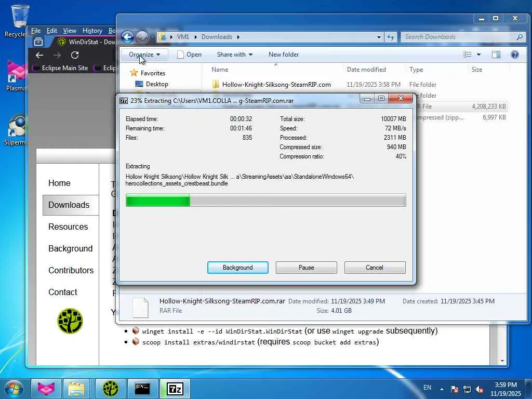Expand the Share with dropdown
The width and height of the screenshot is (532, 399).
pyautogui.click(x=234, y=54)
